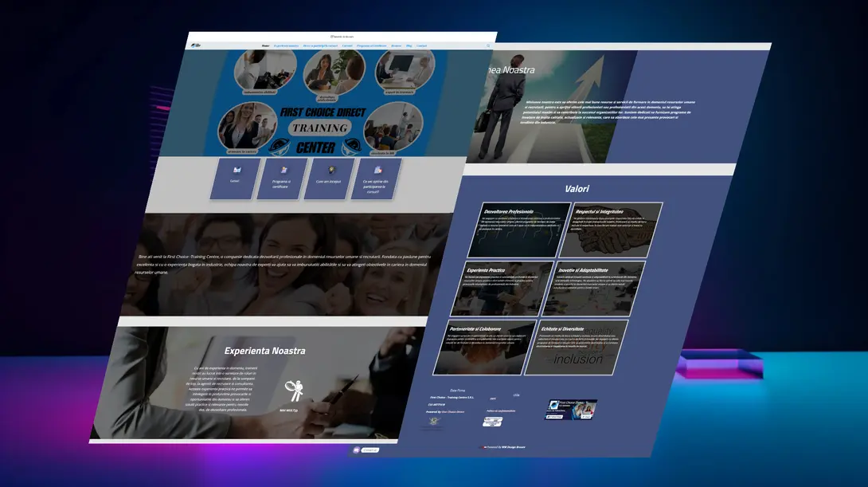Image resolution: width=868 pixels, height=487 pixels.
Task: Click the Powered by WM Design Brasov link
Action: 505,447
